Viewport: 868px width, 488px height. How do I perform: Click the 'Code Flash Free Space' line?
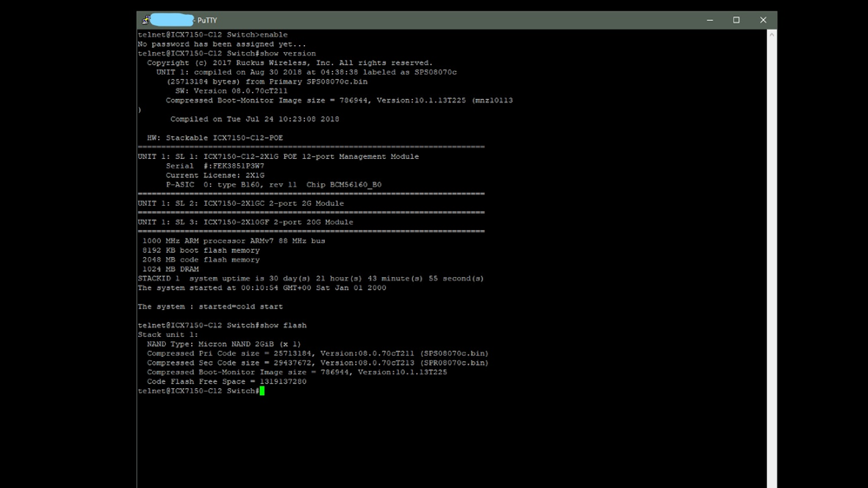click(x=226, y=381)
